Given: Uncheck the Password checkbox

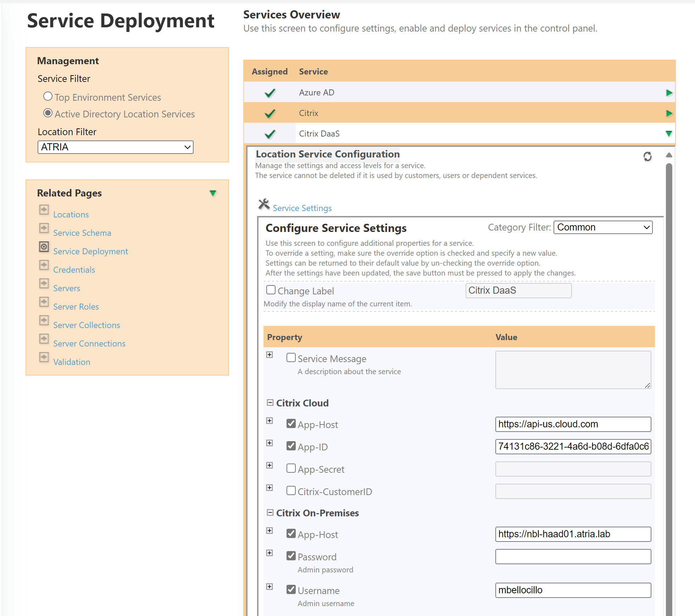Looking at the screenshot, I should [291, 556].
